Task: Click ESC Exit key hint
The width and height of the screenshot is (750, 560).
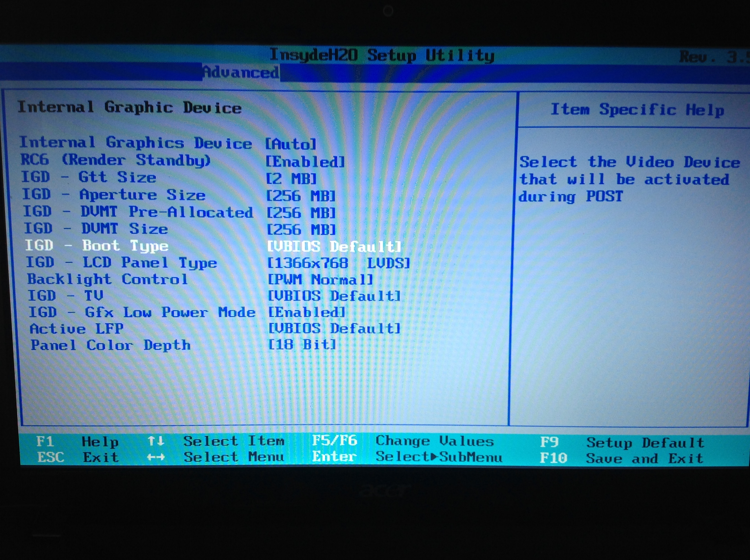Action: click(78, 458)
